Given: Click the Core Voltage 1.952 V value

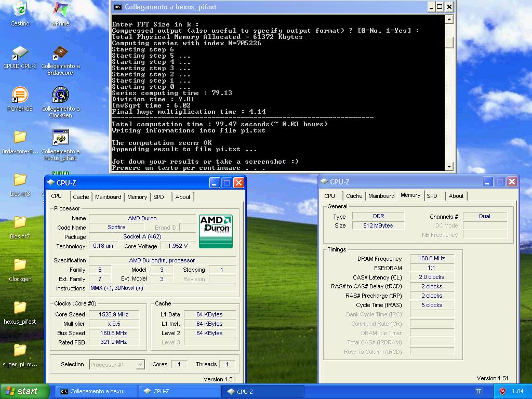Looking at the screenshot, I should click(x=178, y=246).
